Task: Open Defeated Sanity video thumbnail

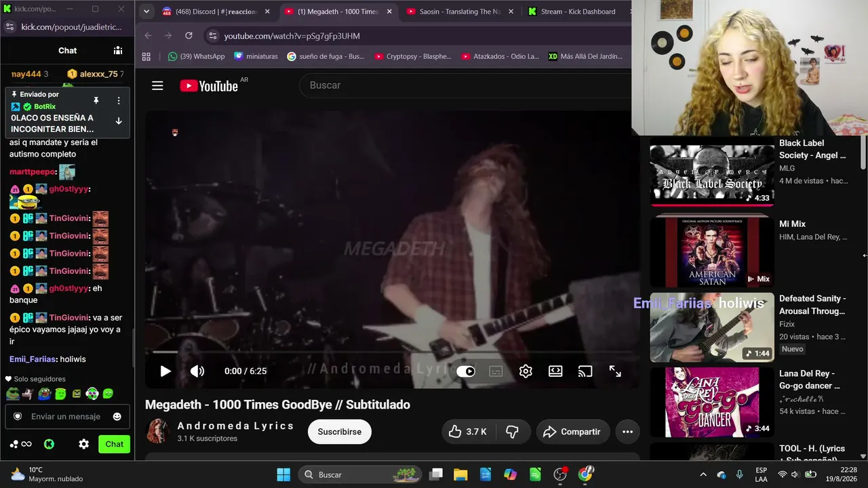Action: 712,327
